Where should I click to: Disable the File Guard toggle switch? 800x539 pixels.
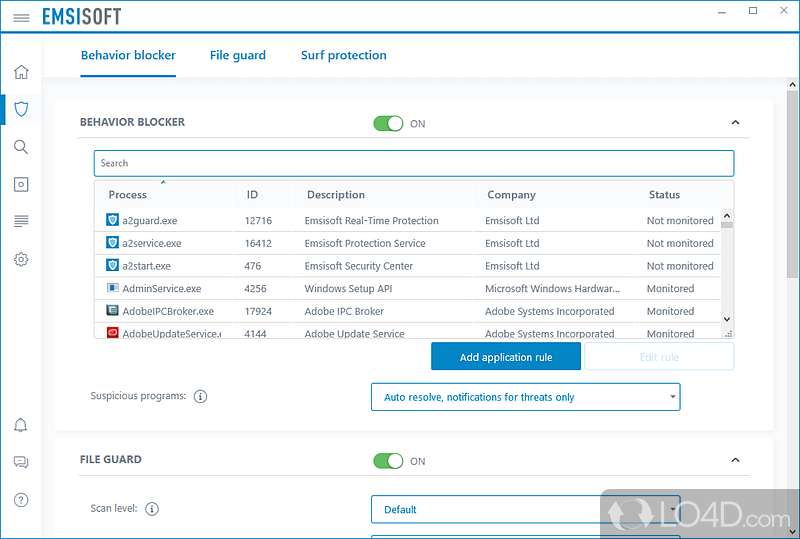388,461
